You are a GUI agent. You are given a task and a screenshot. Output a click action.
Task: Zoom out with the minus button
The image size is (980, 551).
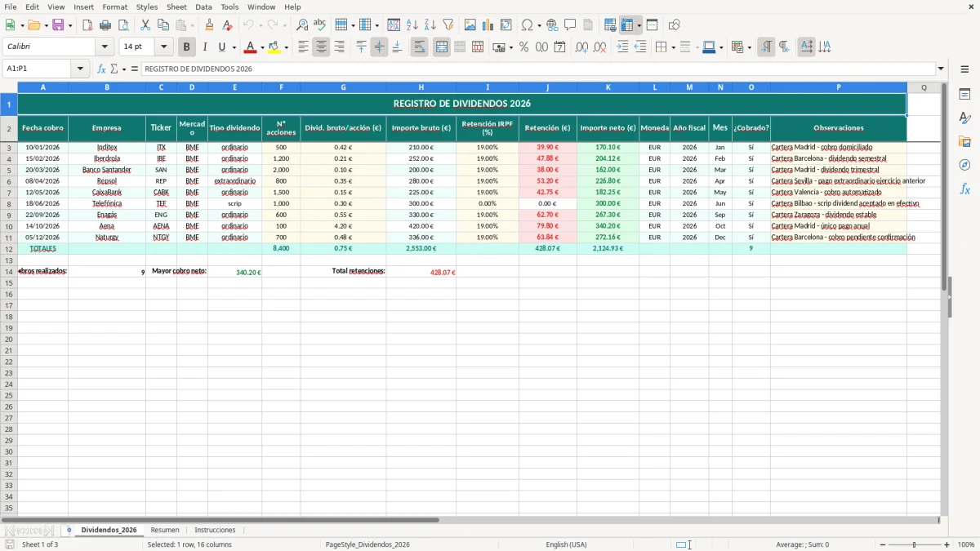(882, 544)
